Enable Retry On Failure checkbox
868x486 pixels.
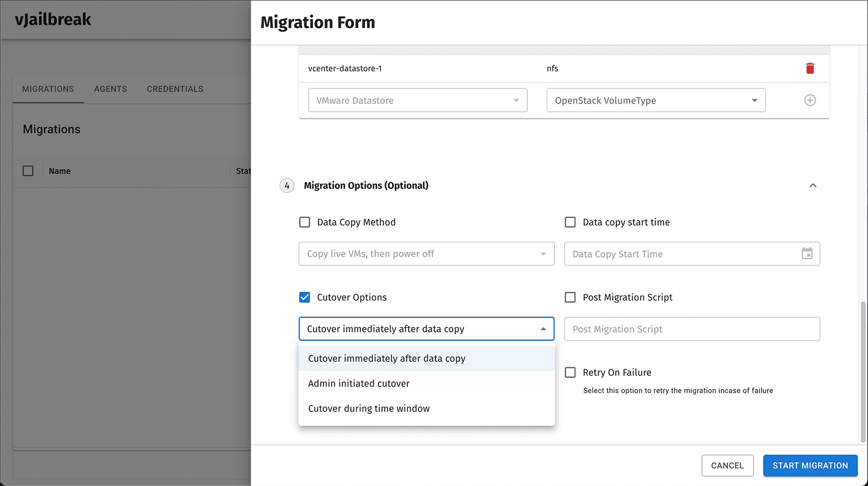[x=570, y=373]
